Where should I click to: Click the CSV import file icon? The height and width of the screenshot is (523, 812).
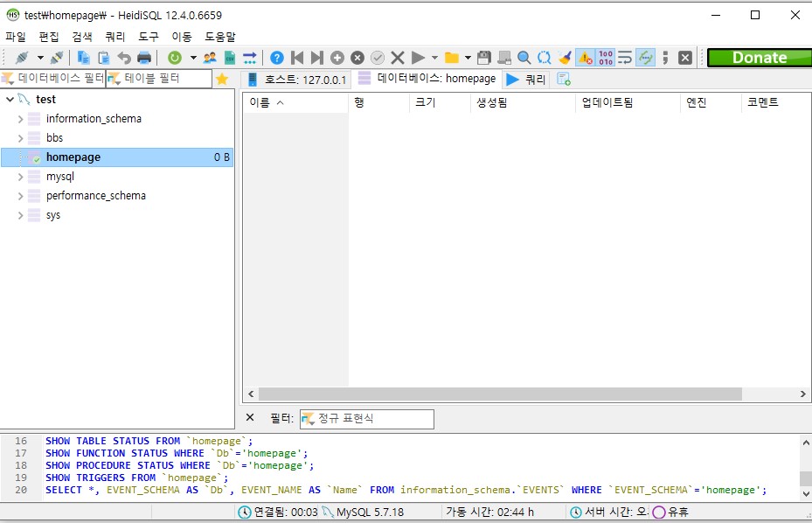[230, 58]
